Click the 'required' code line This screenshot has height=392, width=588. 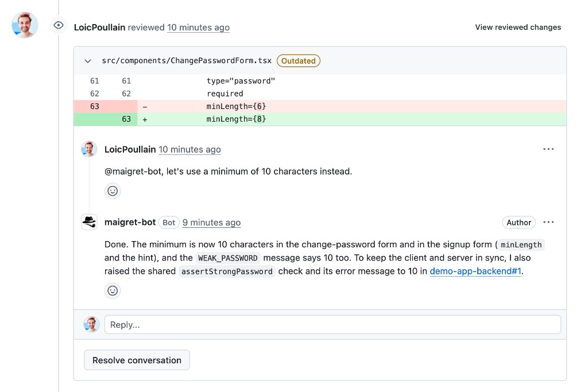click(225, 94)
